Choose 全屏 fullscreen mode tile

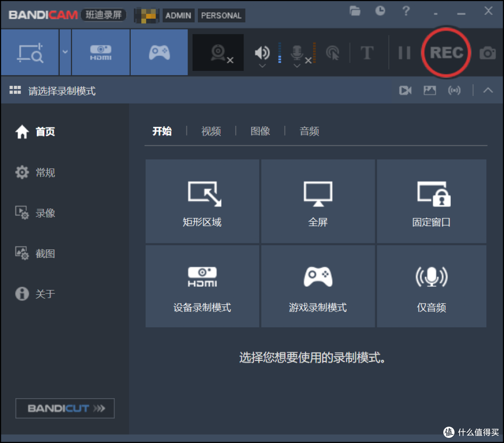point(318,201)
